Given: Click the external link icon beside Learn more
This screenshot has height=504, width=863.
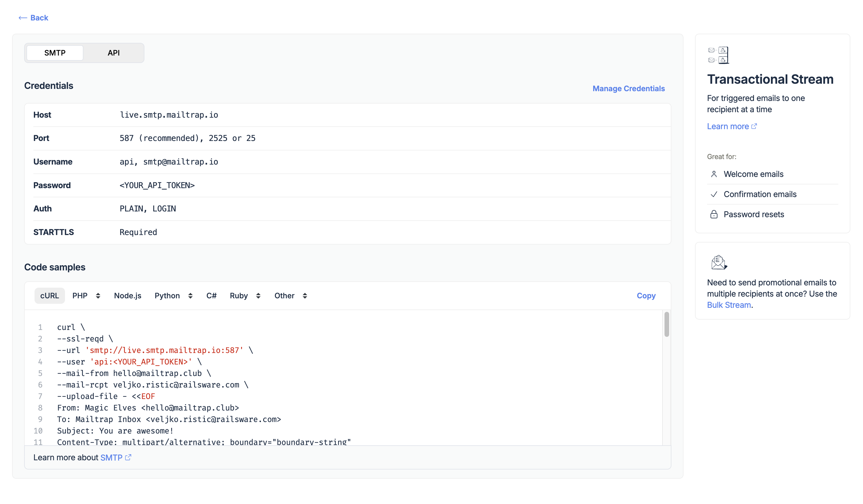Looking at the screenshot, I should coord(754,126).
